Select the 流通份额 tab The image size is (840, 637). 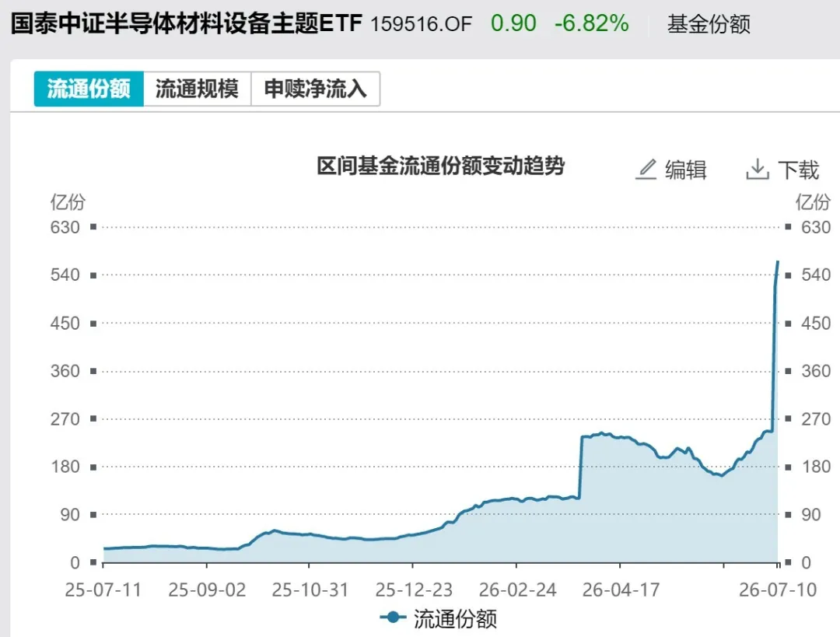pyautogui.click(x=89, y=89)
